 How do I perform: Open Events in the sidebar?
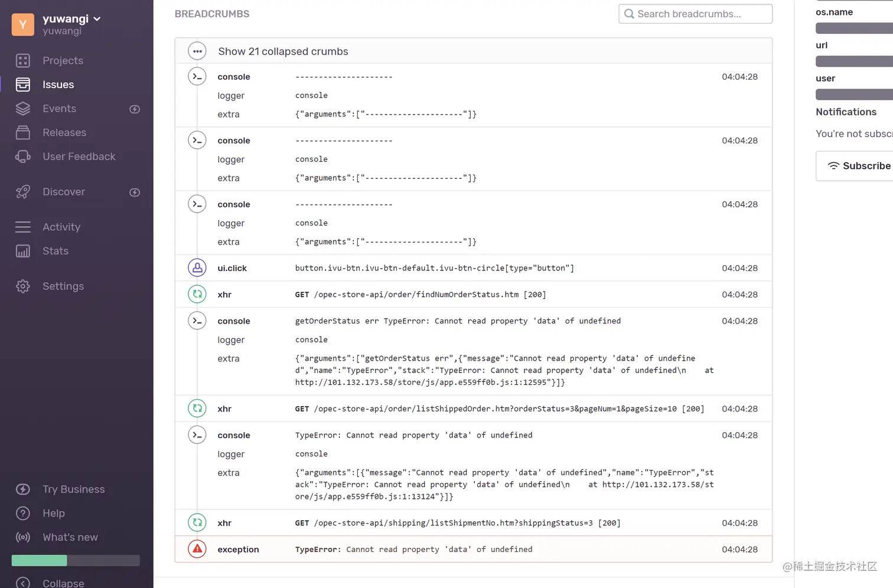(x=59, y=109)
